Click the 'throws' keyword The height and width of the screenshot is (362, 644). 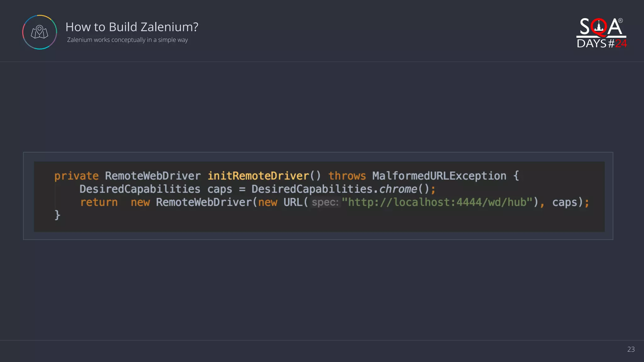click(x=347, y=176)
